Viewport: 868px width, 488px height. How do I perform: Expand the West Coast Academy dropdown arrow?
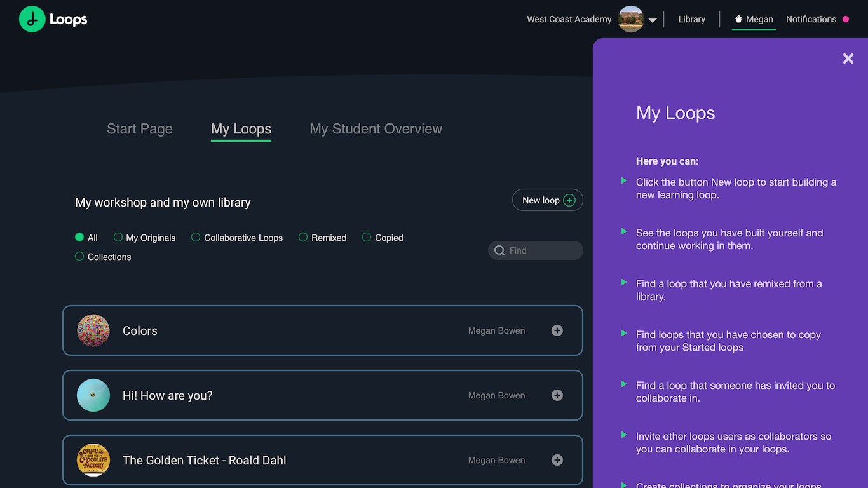[653, 20]
